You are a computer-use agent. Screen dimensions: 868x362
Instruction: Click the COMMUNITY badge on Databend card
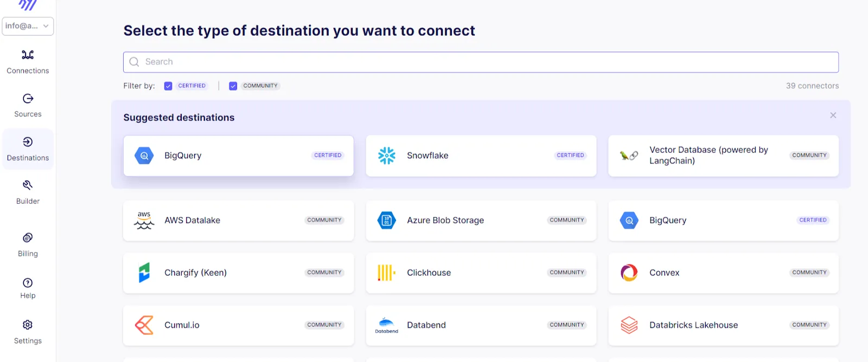[567, 325]
